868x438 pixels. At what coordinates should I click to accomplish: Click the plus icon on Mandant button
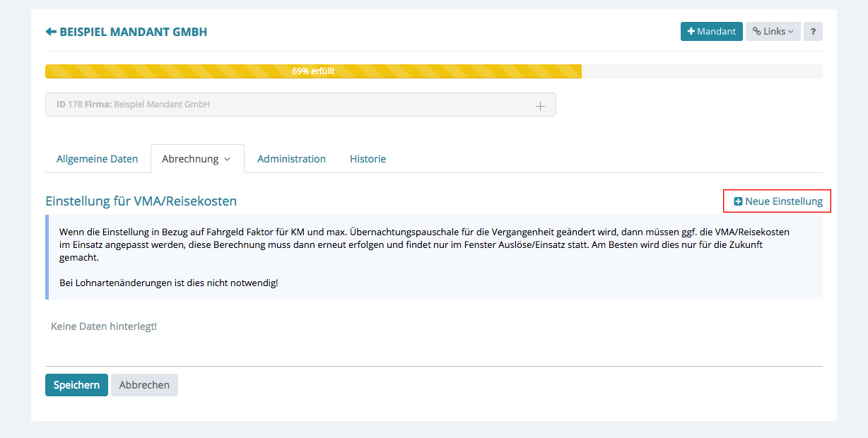[691, 31]
